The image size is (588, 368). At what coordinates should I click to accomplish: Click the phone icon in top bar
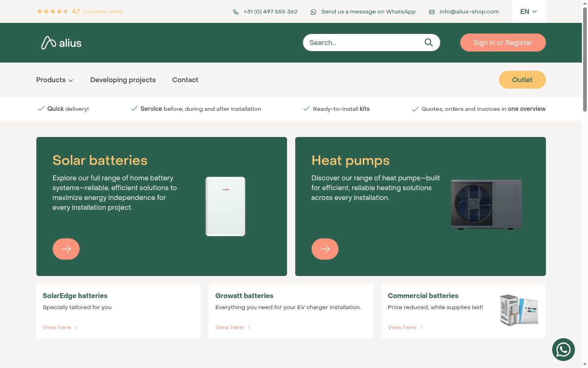pos(236,12)
